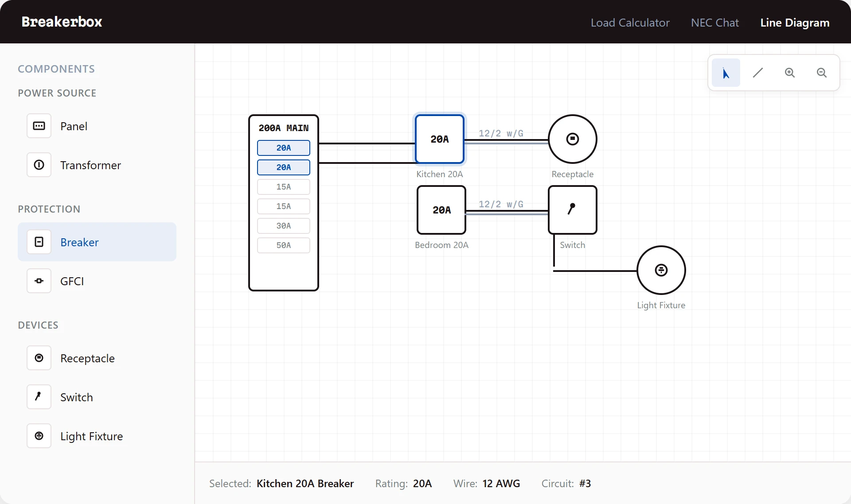Choose the Breaker label under Protection

pos(79,242)
